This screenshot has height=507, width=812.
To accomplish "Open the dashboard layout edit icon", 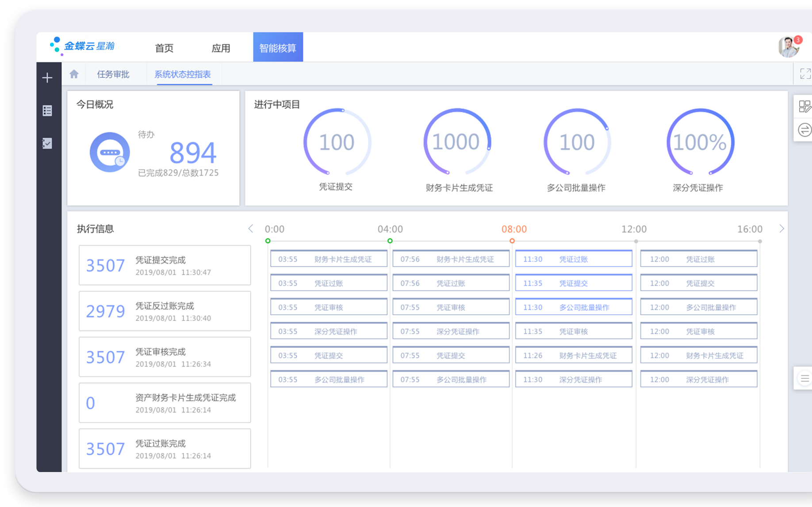I will click(804, 107).
